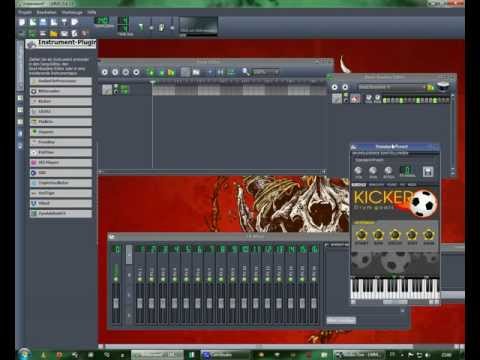Click record-while-playing button in Song Editor
480x360 pixels.
(x=126, y=72)
